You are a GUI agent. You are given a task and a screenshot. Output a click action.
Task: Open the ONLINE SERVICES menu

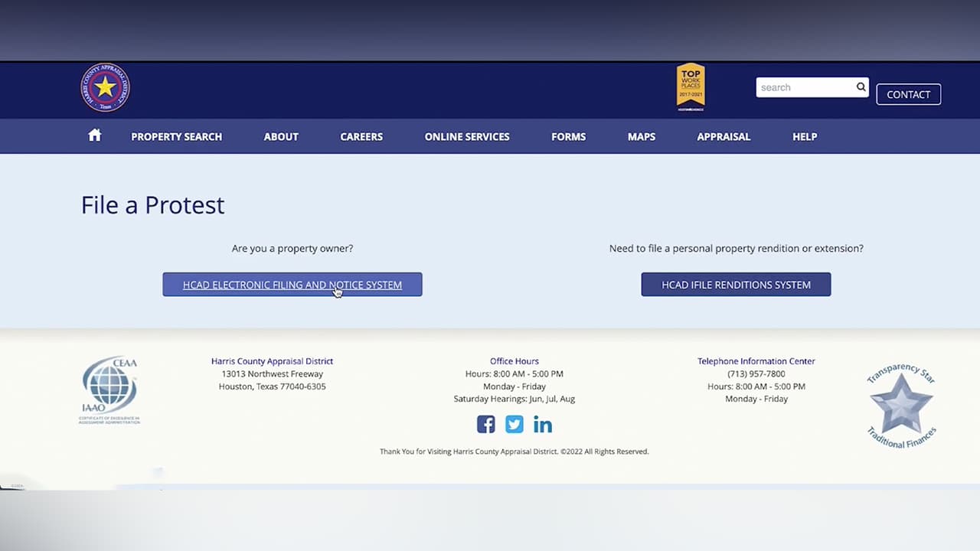[x=466, y=136]
